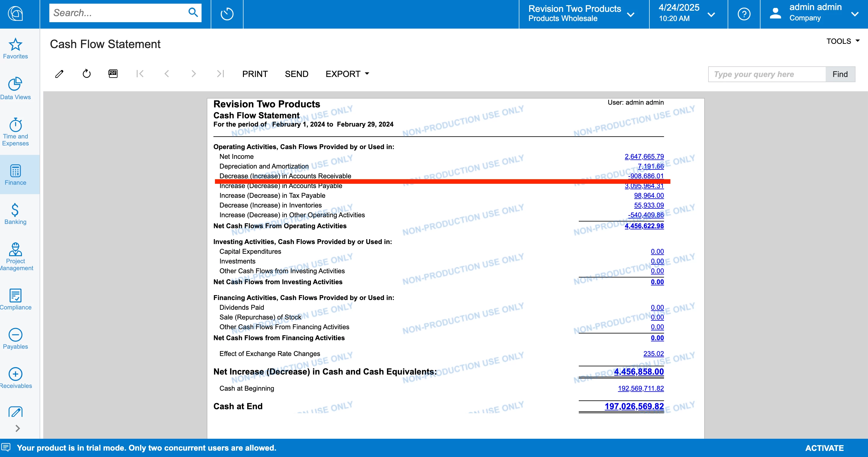Go to the next report page arrow
Viewport: 868px width, 457px height.
pos(193,74)
